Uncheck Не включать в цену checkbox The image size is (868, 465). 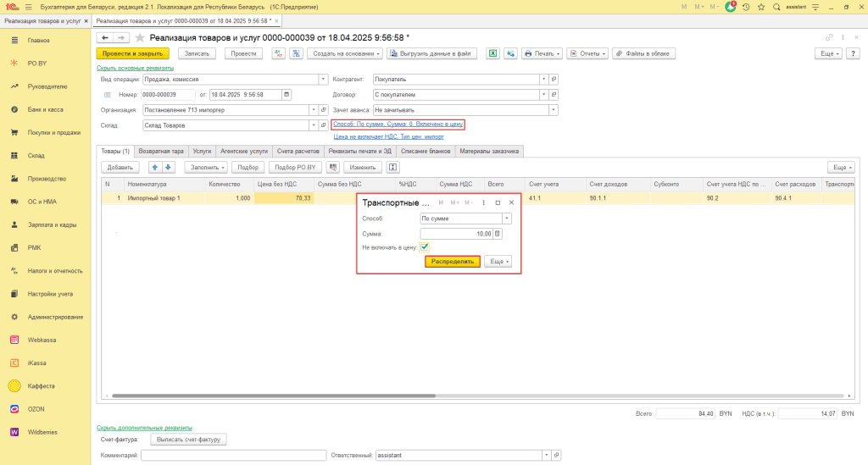[x=425, y=247]
